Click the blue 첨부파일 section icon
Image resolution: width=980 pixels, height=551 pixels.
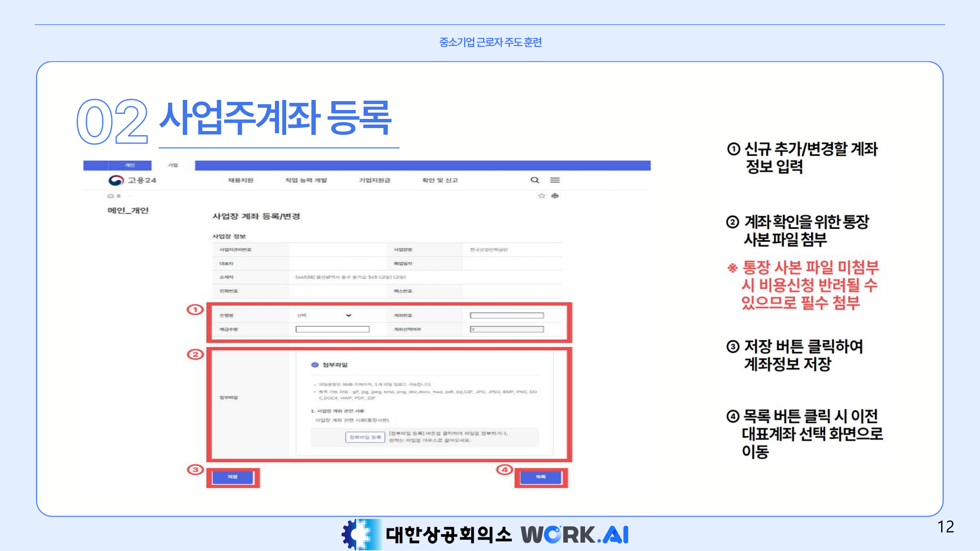pos(315,365)
